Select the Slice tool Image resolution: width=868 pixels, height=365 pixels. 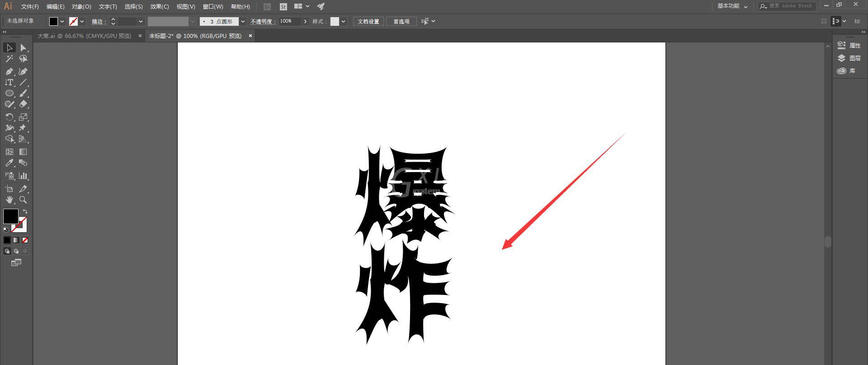tap(23, 189)
